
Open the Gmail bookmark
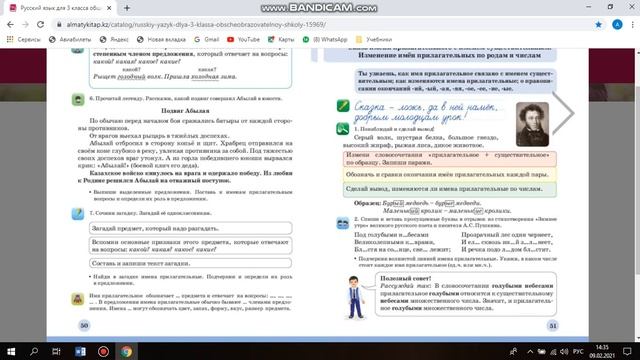tap(207, 39)
